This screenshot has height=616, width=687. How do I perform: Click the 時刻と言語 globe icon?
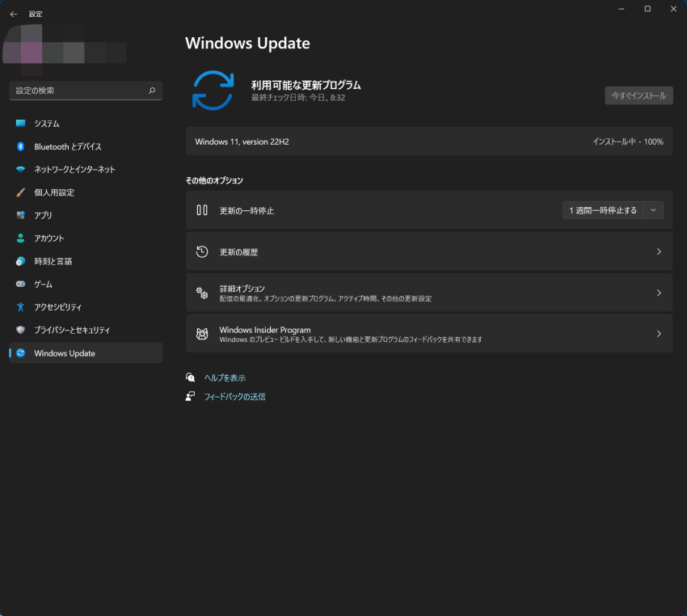click(x=20, y=261)
